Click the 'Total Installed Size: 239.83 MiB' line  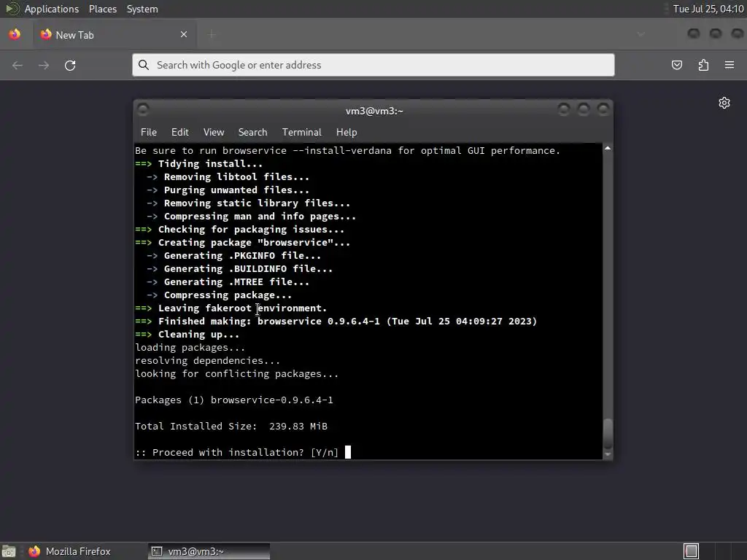coord(231,426)
